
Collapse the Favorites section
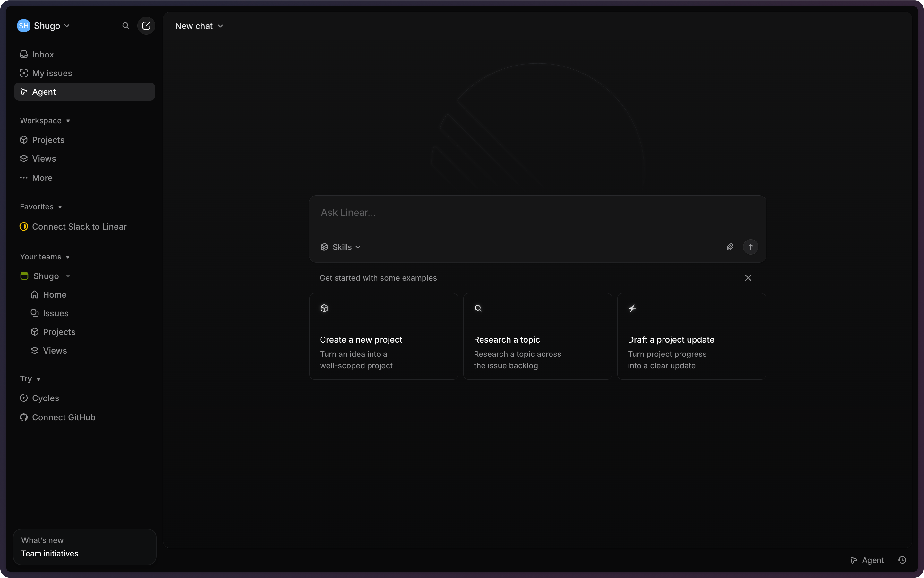[41, 207]
